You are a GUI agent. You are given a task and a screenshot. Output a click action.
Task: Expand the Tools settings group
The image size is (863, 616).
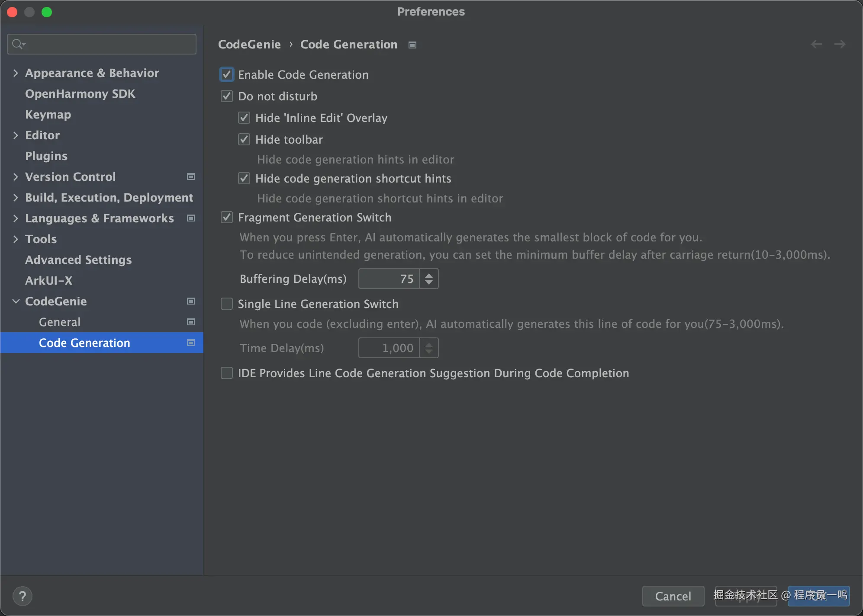[16, 239]
